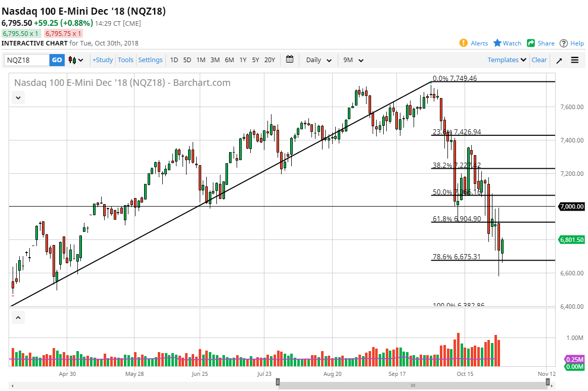Expand the volume panel with its arrow
This screenshot has height=391, width=588.
(18, 317)
